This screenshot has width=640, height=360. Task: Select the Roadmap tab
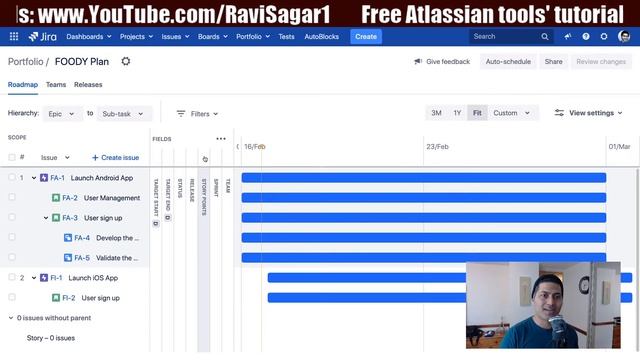click(23, 84)
